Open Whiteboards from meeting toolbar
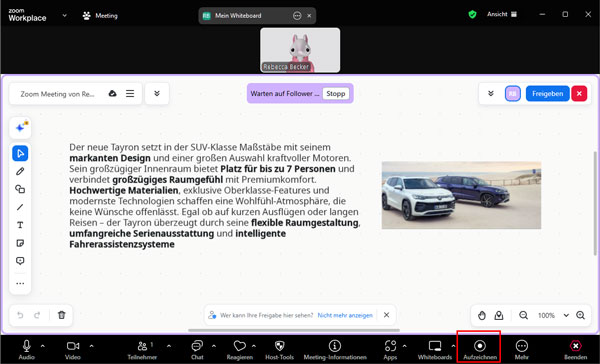The image size is (600, 364). click(435, 350)
